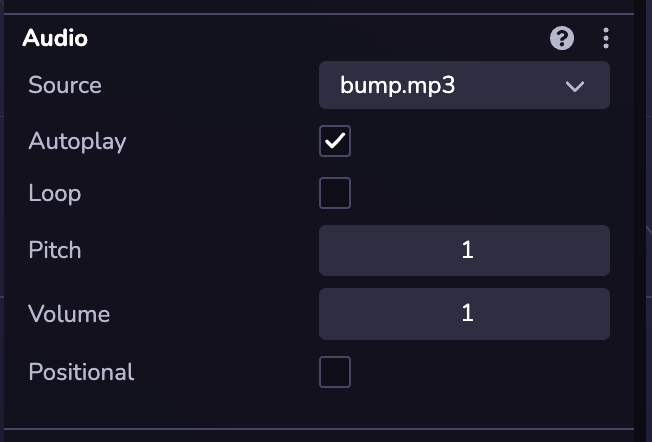Focus the Pitch value field

click(x=464, y=250)
